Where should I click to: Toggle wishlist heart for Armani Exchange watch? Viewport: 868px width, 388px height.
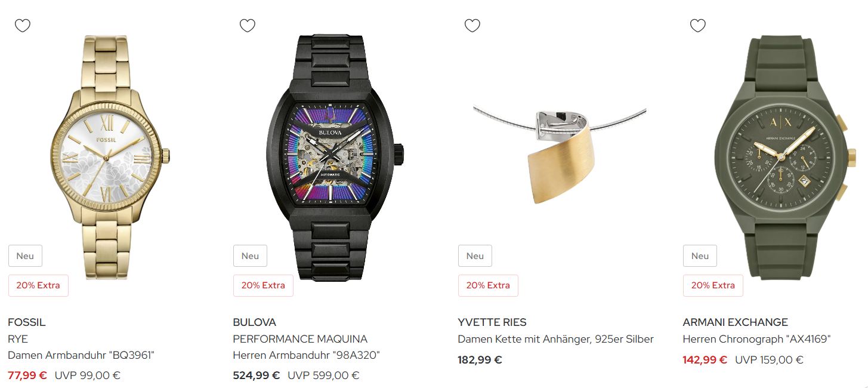point(697,26)
